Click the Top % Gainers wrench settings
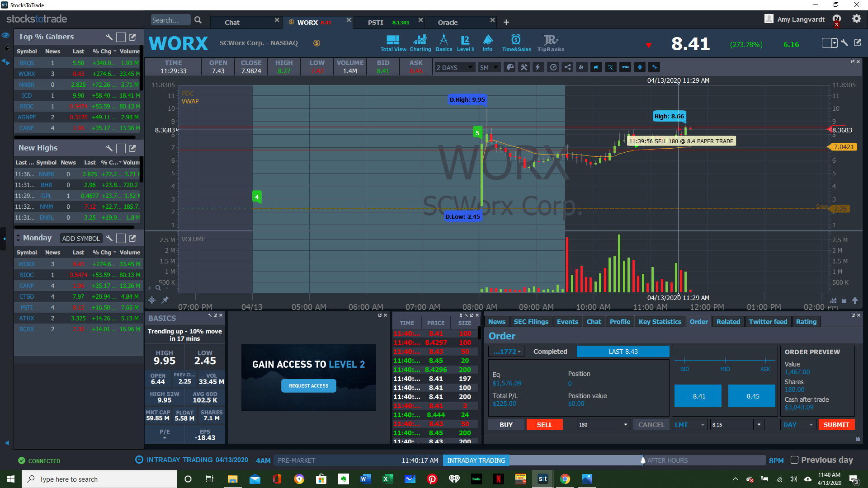Image resolution: width=868 pixels, height=488 pixels. (109, 37)
